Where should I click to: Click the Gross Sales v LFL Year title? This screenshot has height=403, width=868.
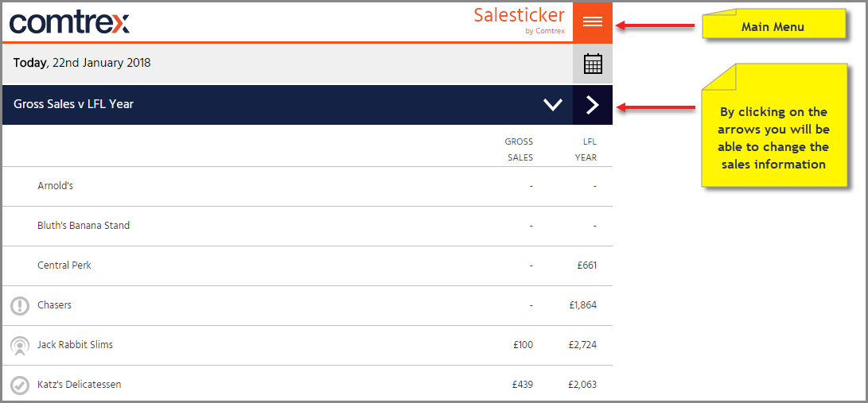(x=73, y=104)
